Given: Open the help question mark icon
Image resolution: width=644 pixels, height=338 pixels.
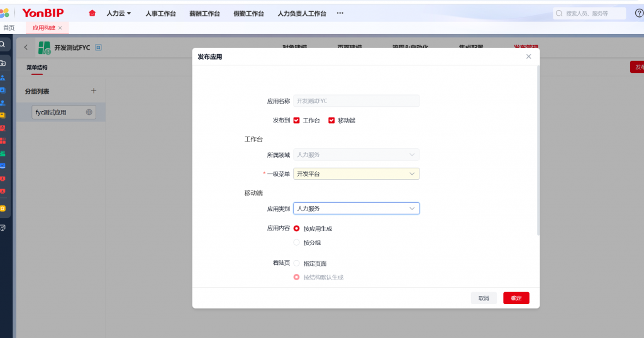Looking at the screenshot, I should coord(639,13).
